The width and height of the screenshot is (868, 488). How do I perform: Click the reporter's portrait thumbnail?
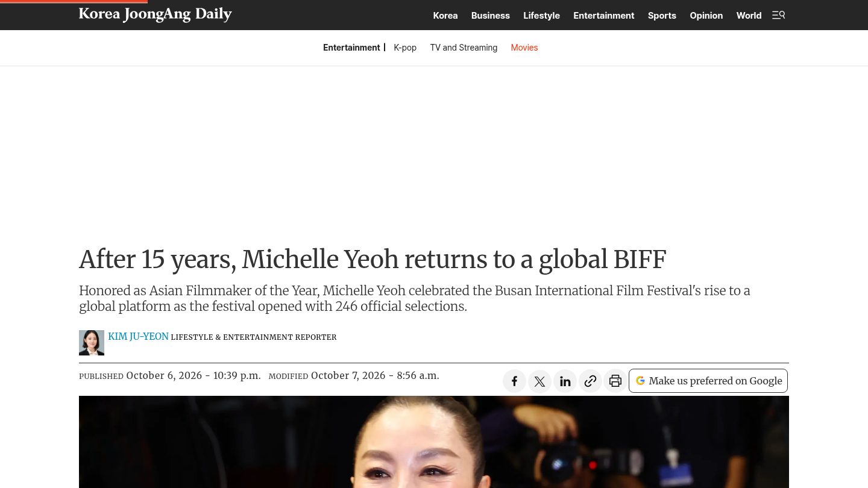pos(92,343)
